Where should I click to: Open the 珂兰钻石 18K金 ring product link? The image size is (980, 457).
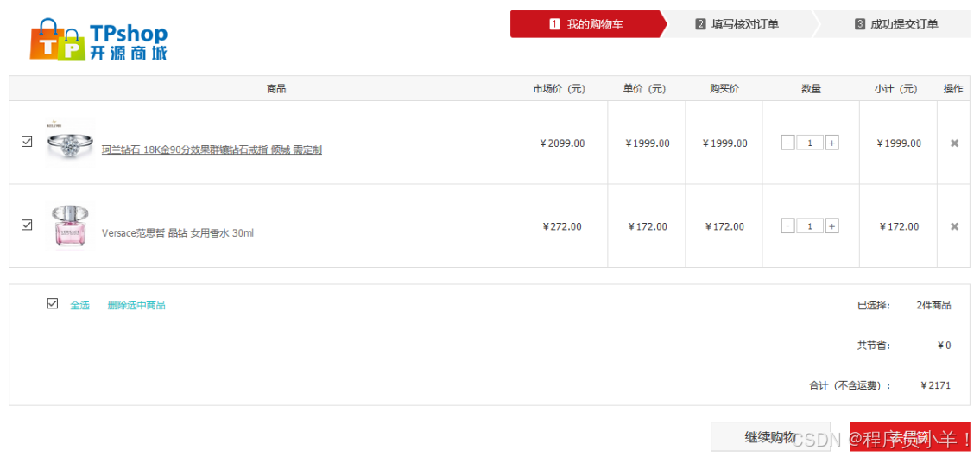tap(212, 150)
